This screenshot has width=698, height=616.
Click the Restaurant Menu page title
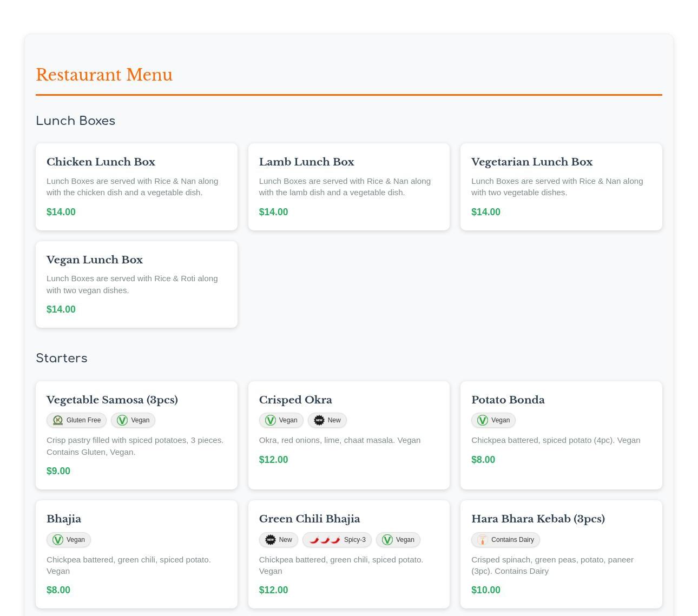point(104,75)
